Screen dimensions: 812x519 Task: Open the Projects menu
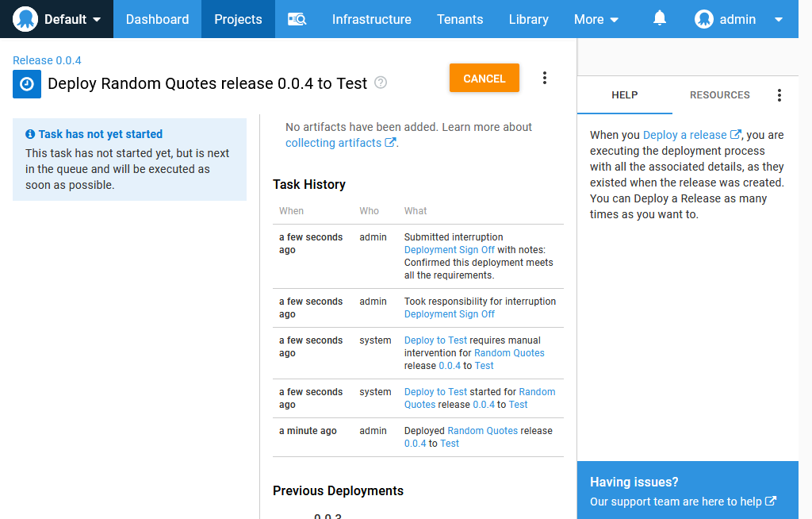[238, 19]
